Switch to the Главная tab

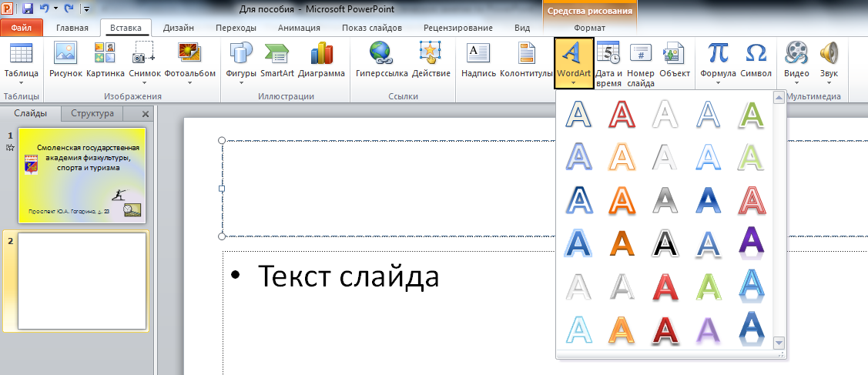click(72, 28)
